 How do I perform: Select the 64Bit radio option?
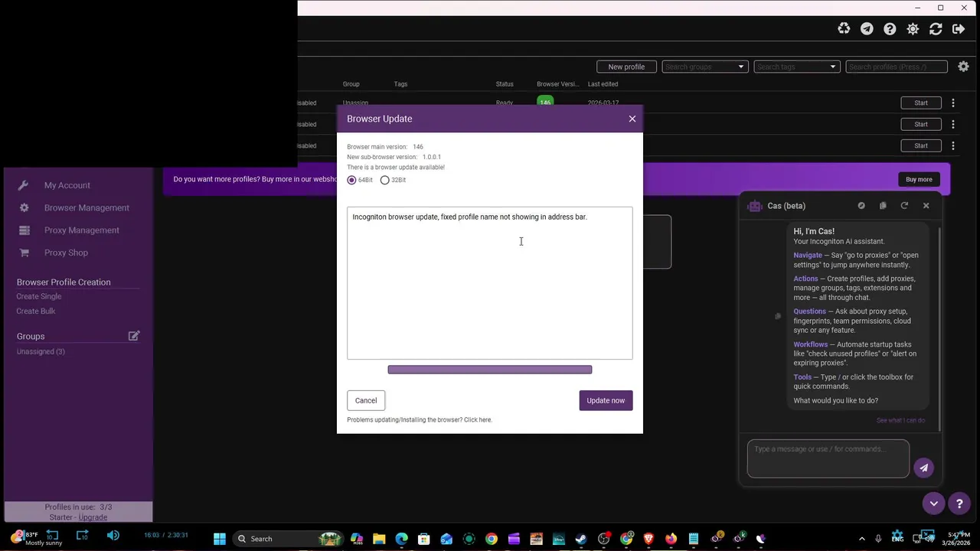coord(351,180)
